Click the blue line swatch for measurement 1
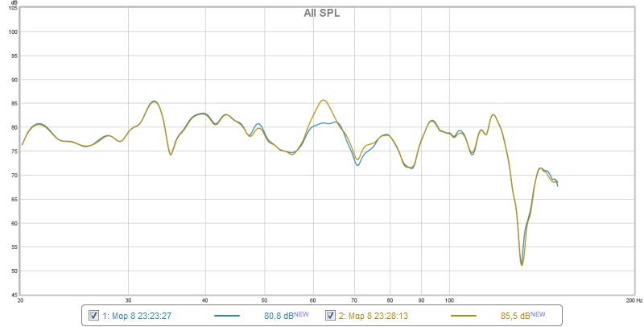 point(227,316)
